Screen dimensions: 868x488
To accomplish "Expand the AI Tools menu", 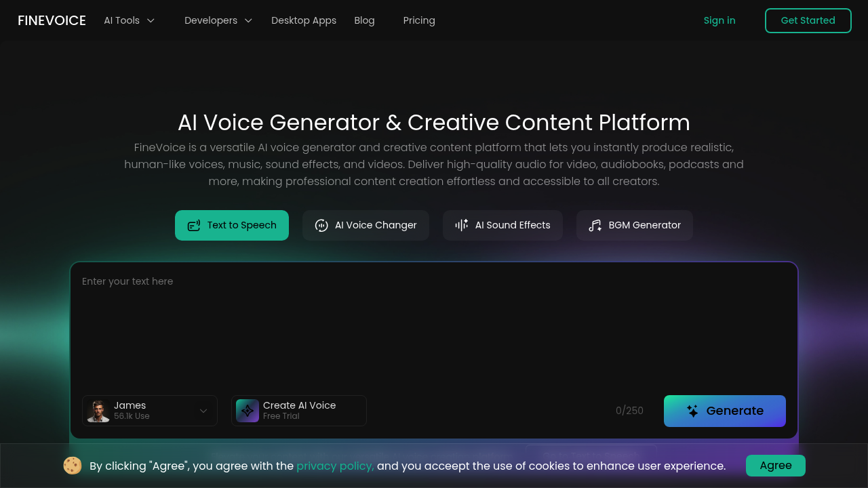I will 129,20.
